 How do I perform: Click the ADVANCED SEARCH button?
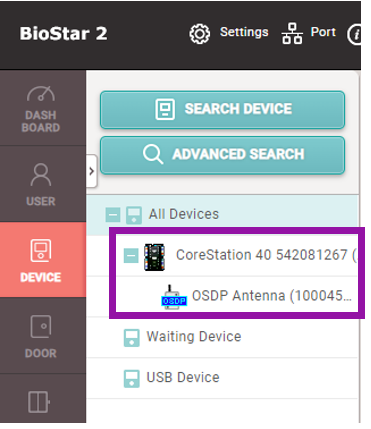pos(222,155)
